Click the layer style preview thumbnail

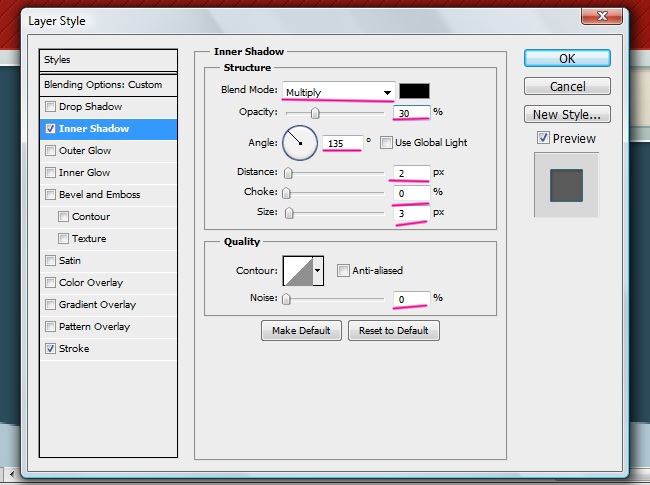click(567, 185)
